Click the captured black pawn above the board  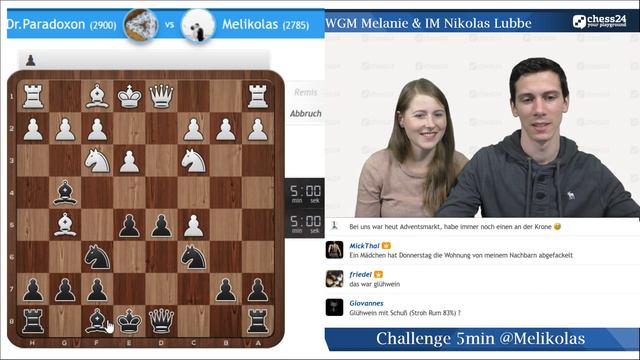[x=31, y=60]
